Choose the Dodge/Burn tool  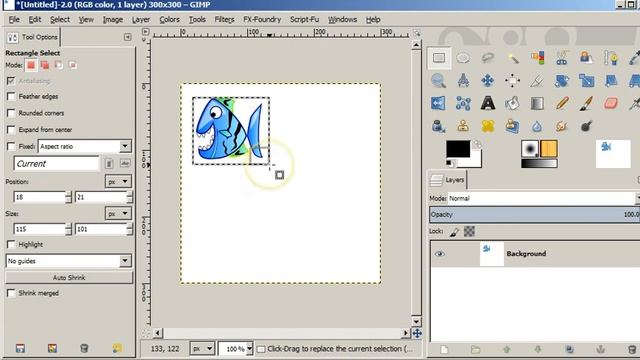587,126
